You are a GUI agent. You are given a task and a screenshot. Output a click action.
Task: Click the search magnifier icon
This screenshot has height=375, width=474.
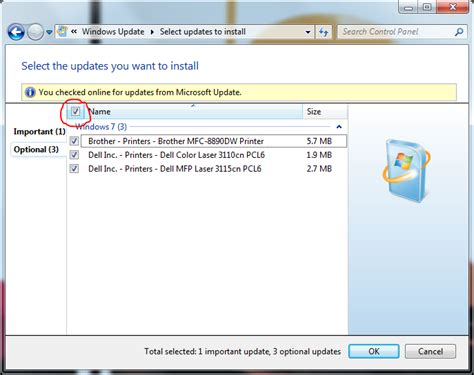pyautogui.click(x=459, y=32)
